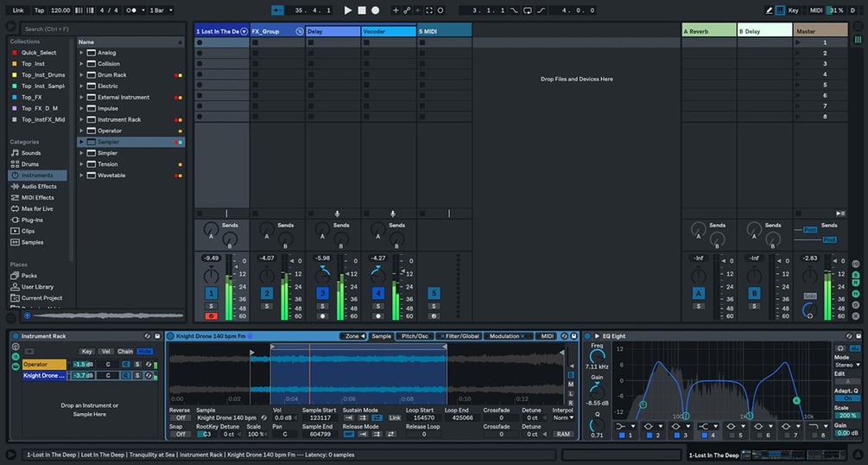Screen dimensions: 868x465
Task: Click Master track Solo/Cue headphone knob
Action: 809,311
